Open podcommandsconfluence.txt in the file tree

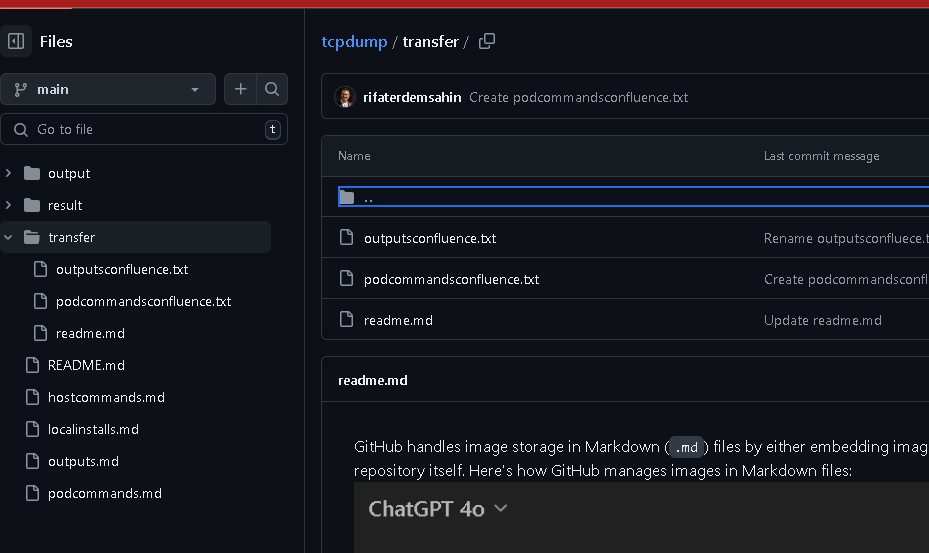pyautogui.click(x=143, y=301)
